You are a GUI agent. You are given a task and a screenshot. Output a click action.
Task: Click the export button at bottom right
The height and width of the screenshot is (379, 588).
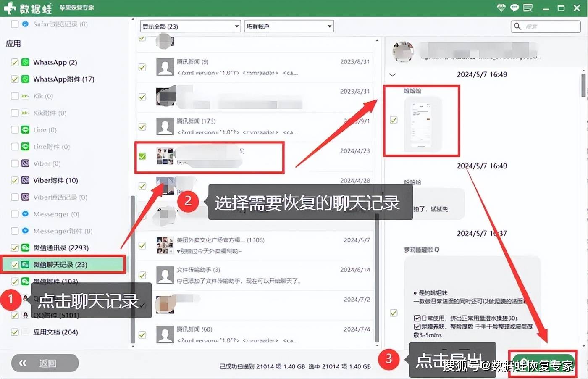pyautogui.click(x=544, y=364)
